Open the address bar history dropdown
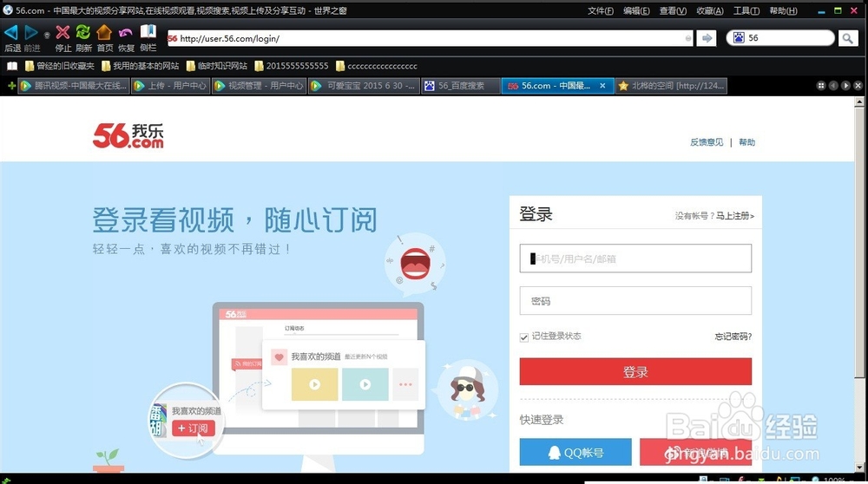This screenshot has height=484, width=868. point(688,38)
